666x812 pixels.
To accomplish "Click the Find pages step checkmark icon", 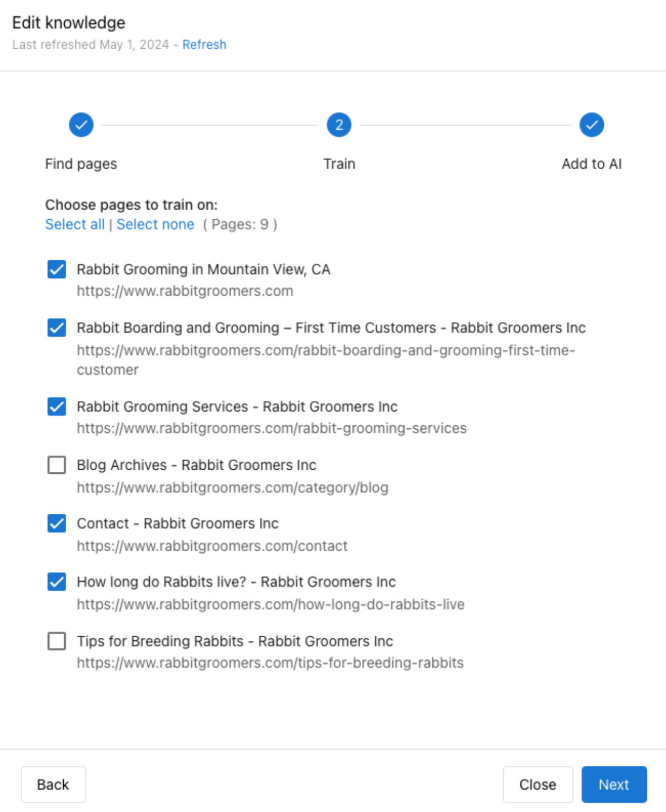I will pyautogui.click(x=81, y=125).
